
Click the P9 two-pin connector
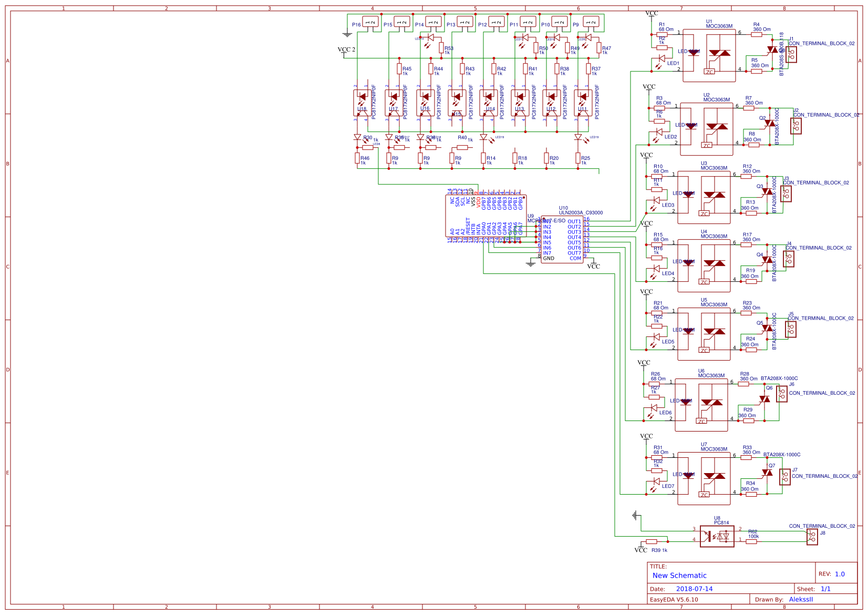(x=591, y=23)
